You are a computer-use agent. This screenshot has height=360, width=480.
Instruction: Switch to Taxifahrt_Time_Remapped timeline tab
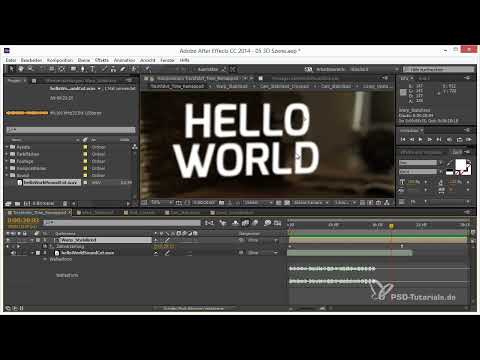[39, 212]
